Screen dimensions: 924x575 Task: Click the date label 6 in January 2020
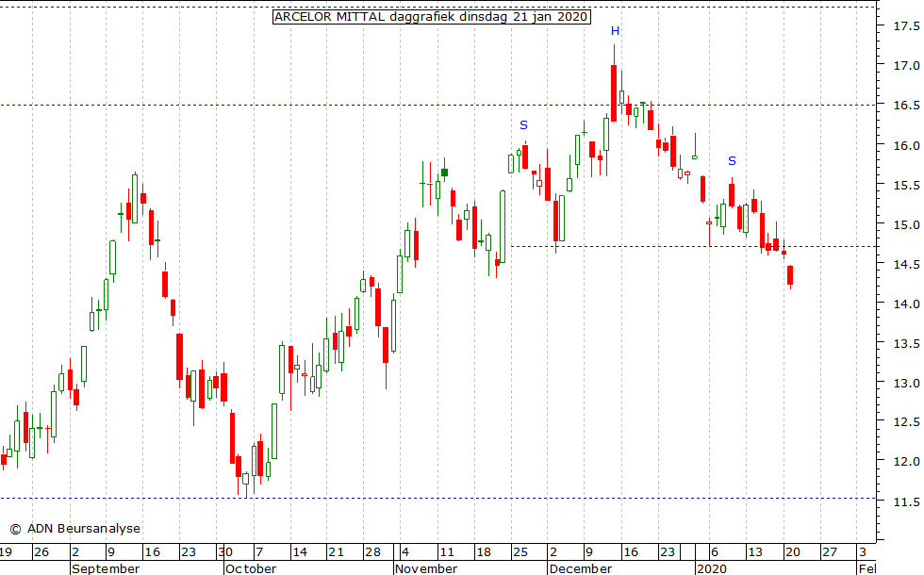[715, 552]
